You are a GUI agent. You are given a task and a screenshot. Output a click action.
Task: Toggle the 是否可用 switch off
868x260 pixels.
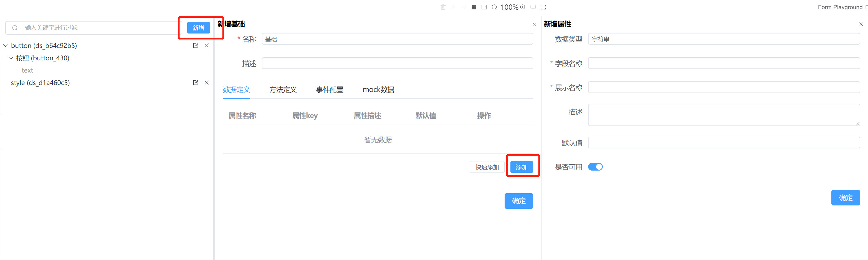[595, 167]
